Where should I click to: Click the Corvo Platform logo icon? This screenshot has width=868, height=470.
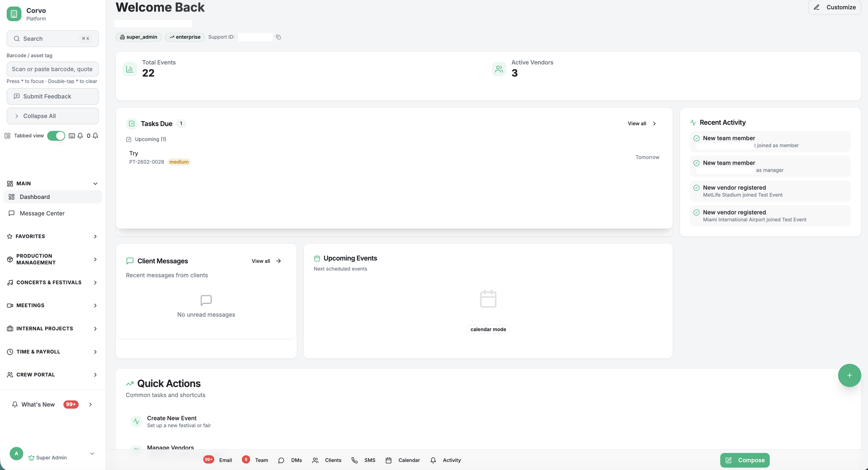tap(14, 14)
